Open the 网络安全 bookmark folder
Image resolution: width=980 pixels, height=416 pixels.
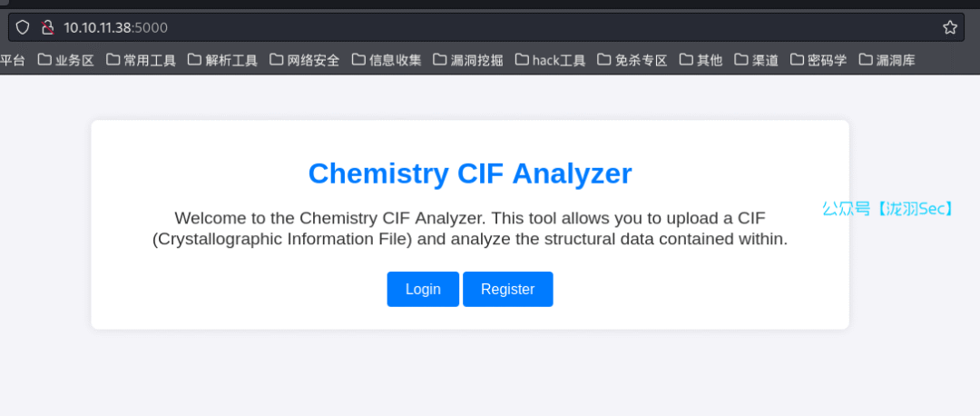coord(304,60)
